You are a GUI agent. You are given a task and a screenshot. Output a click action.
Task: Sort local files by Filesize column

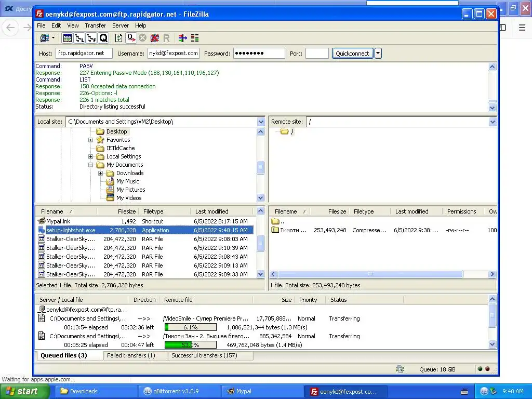117,211
